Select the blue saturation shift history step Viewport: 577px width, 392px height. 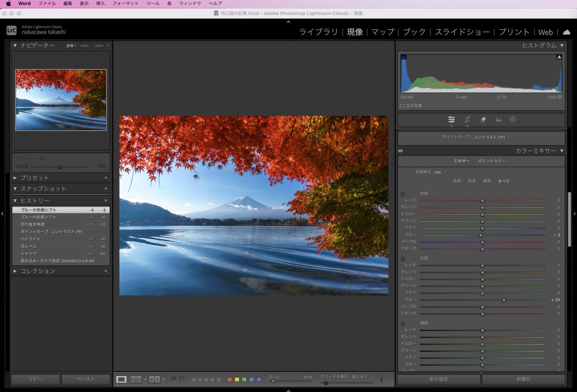pos(38,217)
